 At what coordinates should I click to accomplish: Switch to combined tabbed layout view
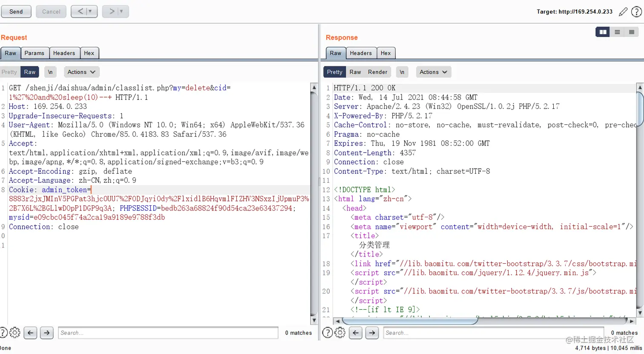(x=632, y=32)
